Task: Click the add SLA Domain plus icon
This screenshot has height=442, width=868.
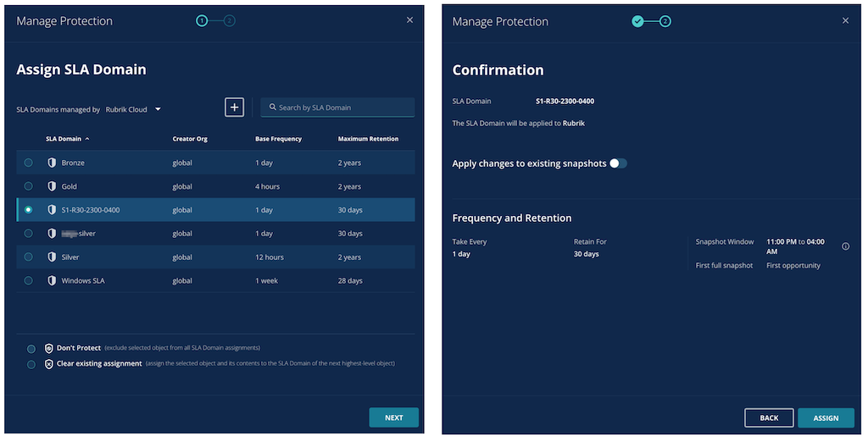Action: pyautogui.click(x=234, y=108)
